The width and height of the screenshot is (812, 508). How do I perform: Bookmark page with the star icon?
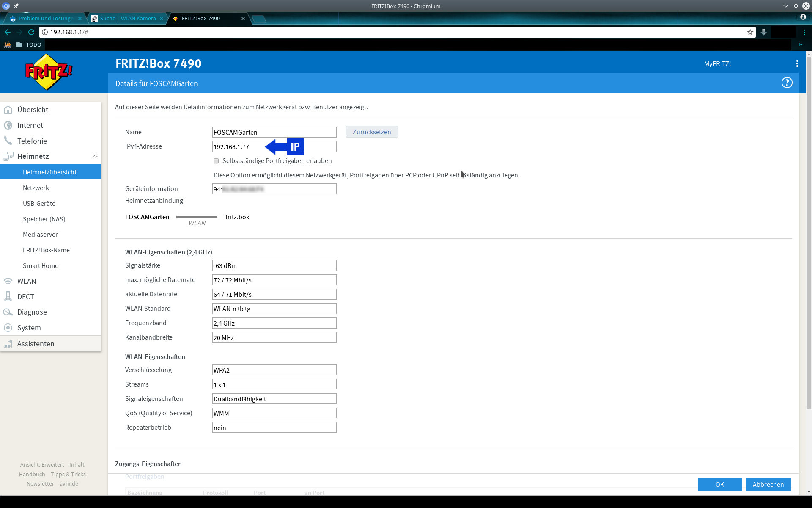[750, 32]
